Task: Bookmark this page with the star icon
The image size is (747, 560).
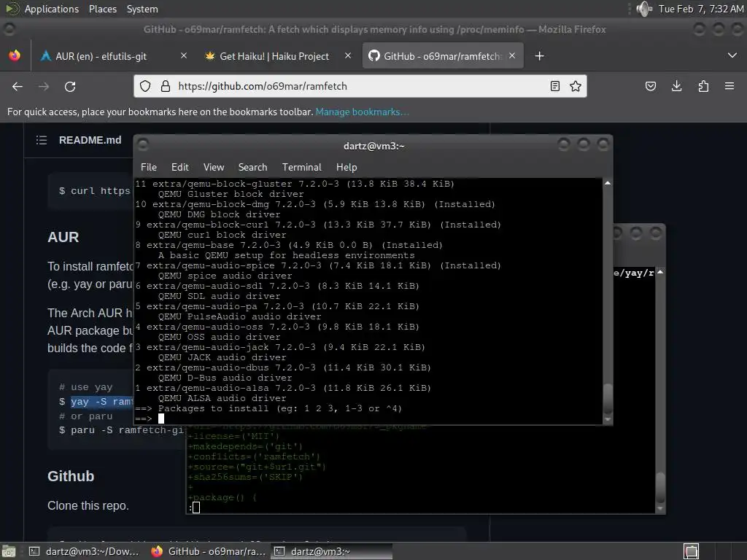Action: (576, 86)
